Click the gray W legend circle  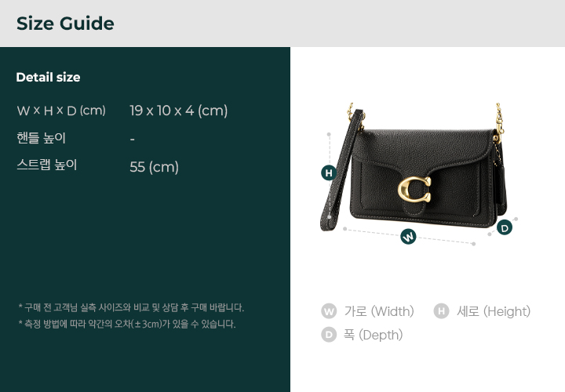(x=329, y=311)
